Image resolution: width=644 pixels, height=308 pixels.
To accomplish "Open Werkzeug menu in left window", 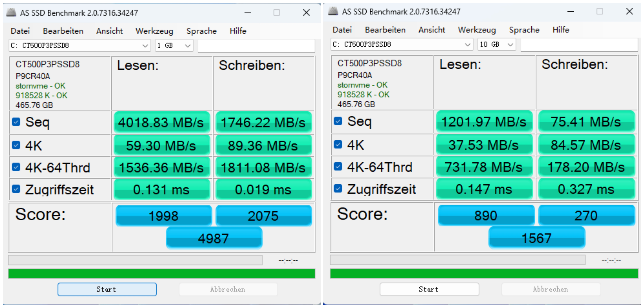I will coord(154,31).
